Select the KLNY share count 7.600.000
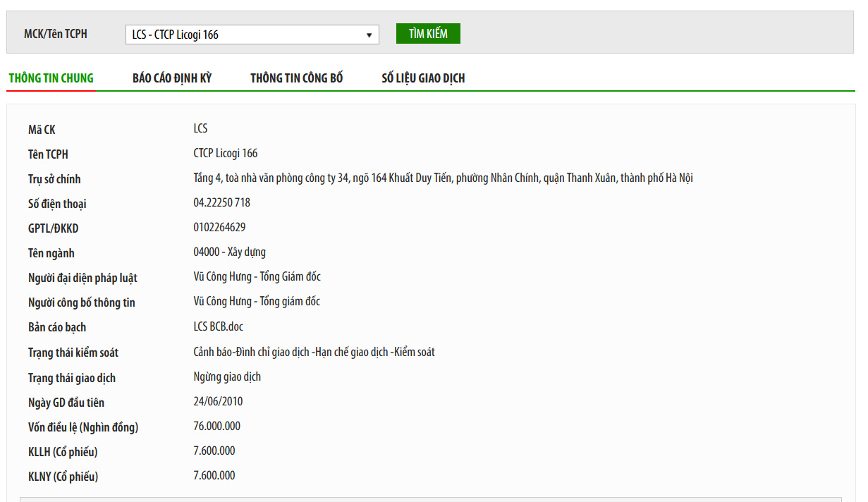This screenshot has width=868, height=502. (214, 475)
